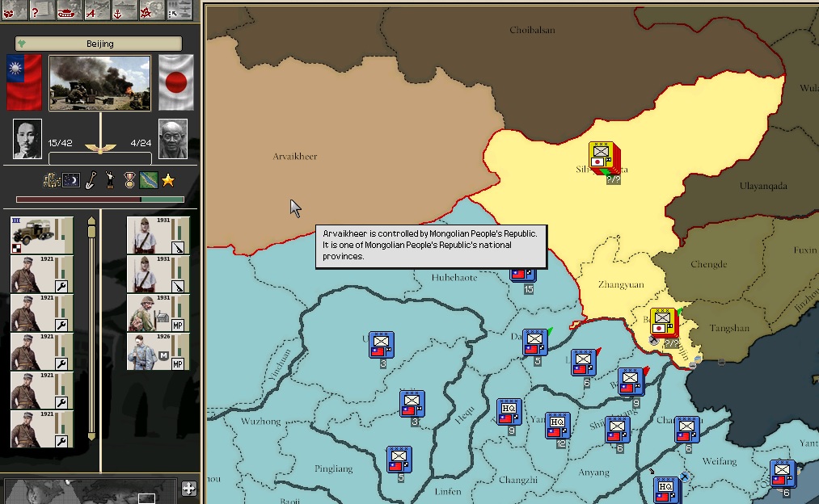The width and height of the screenshot is (819, 504).
Task: Select the Chinese green-flagged unit numbered 5
Action: tap(535, 342)
